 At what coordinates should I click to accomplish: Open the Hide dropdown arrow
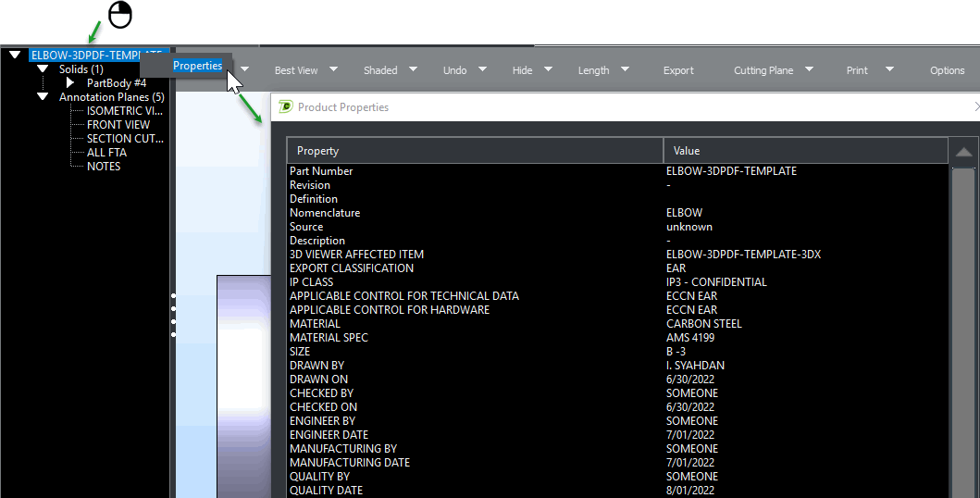[x=548, y=69]
